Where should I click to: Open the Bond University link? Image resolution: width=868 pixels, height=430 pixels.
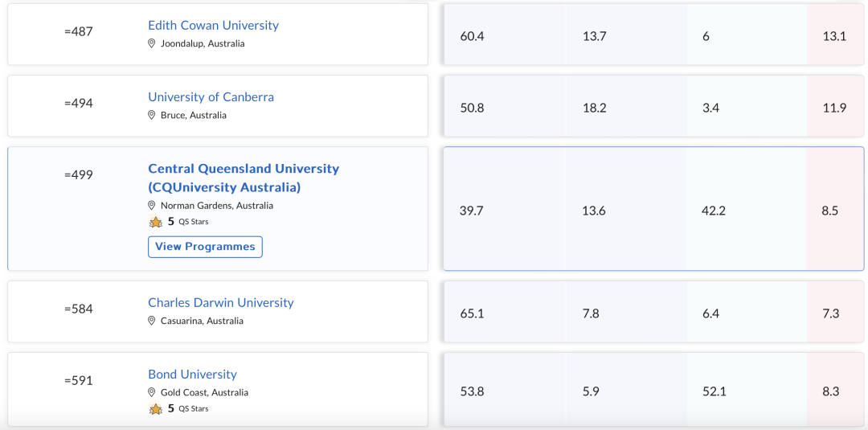192,374
